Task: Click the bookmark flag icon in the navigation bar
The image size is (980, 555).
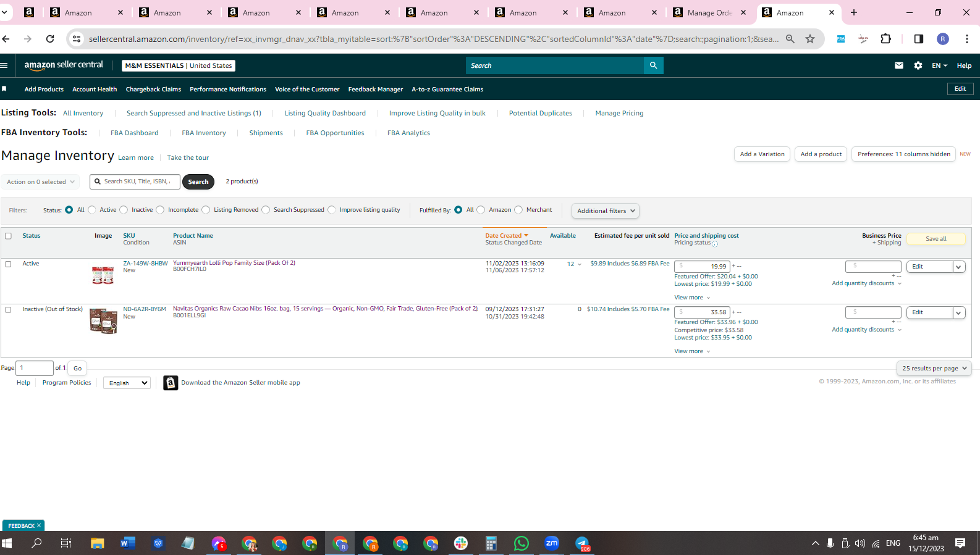Action: coord(4,89)
